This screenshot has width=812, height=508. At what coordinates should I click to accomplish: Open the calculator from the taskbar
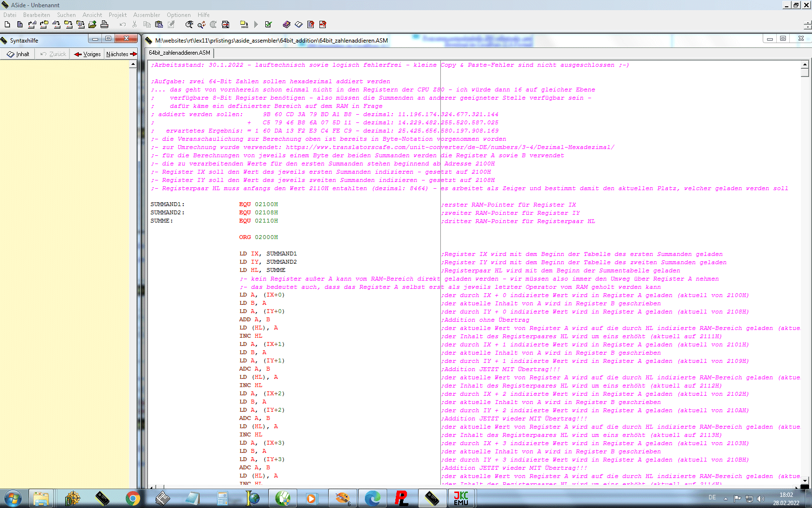222,498
